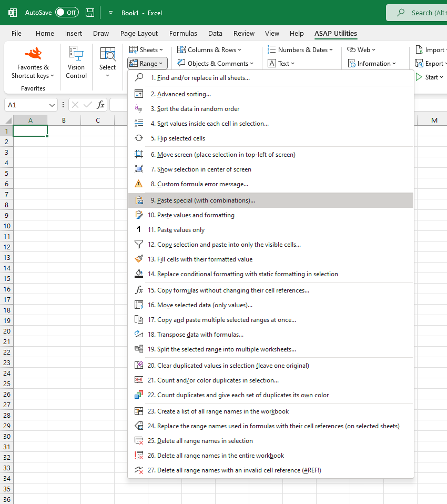Click the Clear duplicated values icon

point(139,366)
